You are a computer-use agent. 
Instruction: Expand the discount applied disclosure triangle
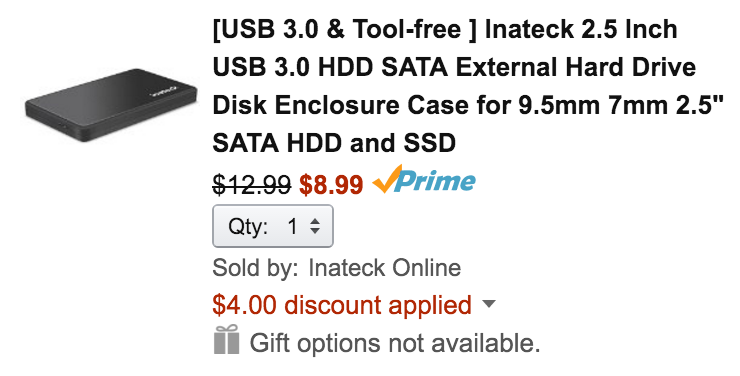[489, 304]
